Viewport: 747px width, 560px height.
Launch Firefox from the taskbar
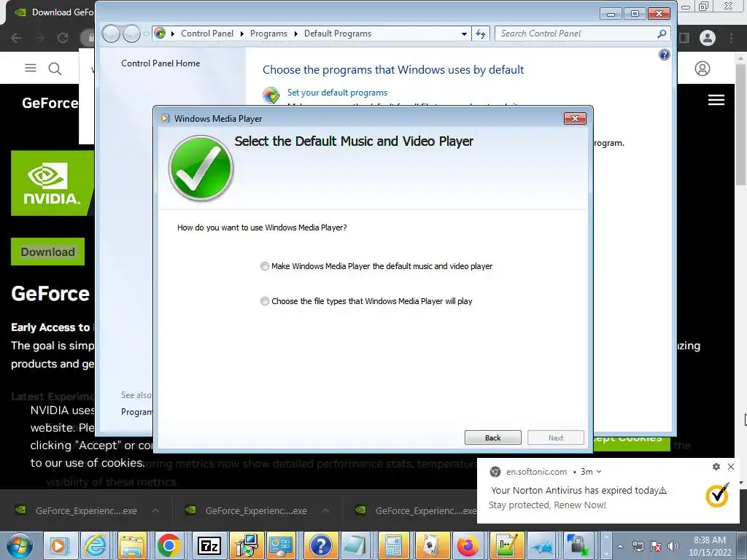click(468, 545)
